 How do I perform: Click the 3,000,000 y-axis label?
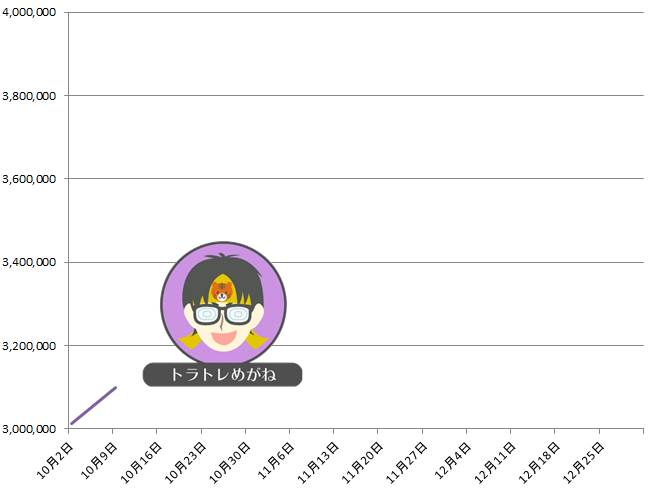click(29, 429)
